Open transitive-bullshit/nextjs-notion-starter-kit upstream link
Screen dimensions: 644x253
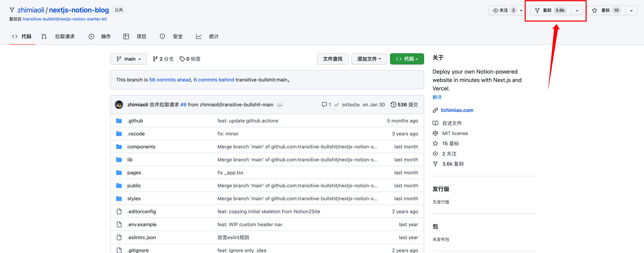[x=65, y=19]
